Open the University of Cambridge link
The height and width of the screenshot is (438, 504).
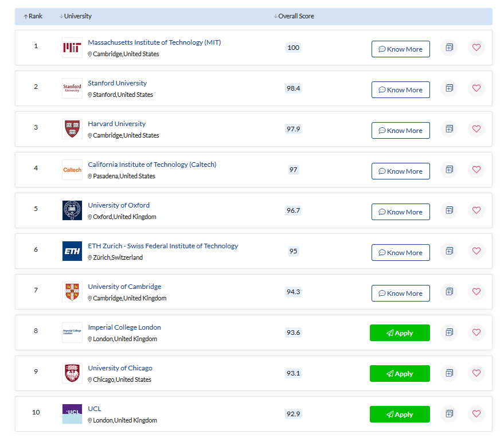tap(124, 287)
